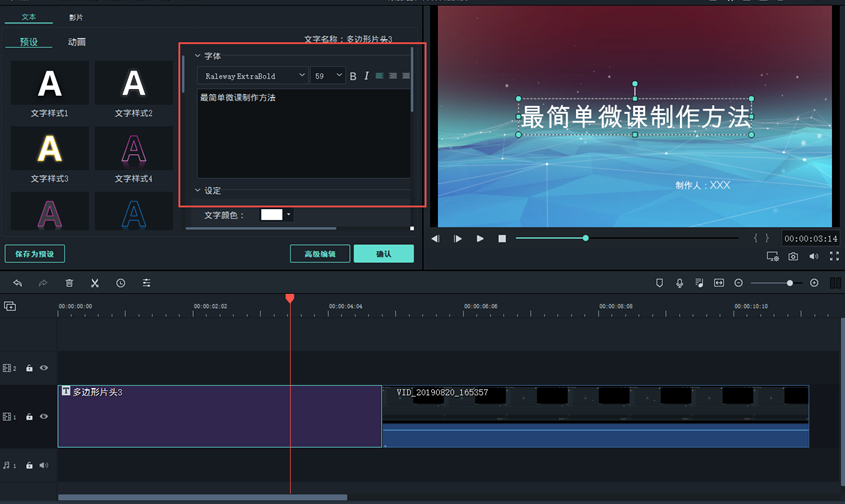Open speed and duration clock icon
The image size is (845, 504).
pyautogui.click(x=121, y=283)
